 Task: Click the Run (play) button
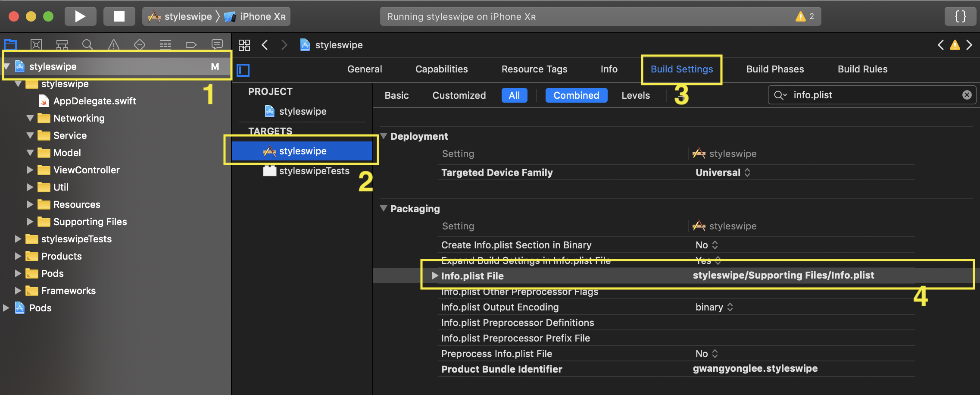click(80, 16)
